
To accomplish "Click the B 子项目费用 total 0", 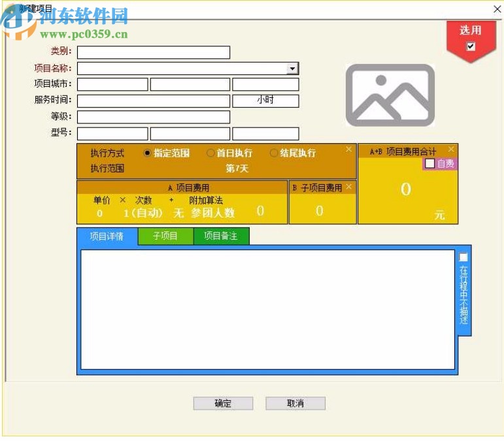I will 319,211.
